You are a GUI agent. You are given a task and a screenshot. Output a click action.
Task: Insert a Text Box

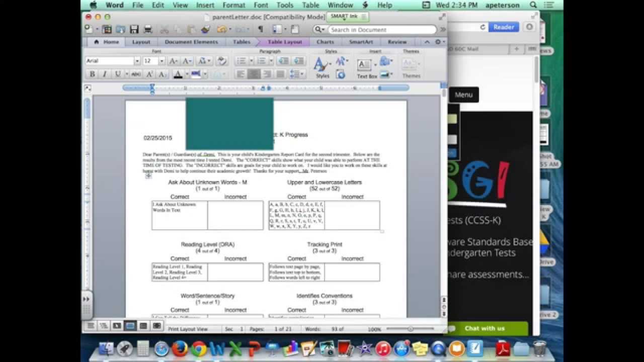(x=367, y=68)
